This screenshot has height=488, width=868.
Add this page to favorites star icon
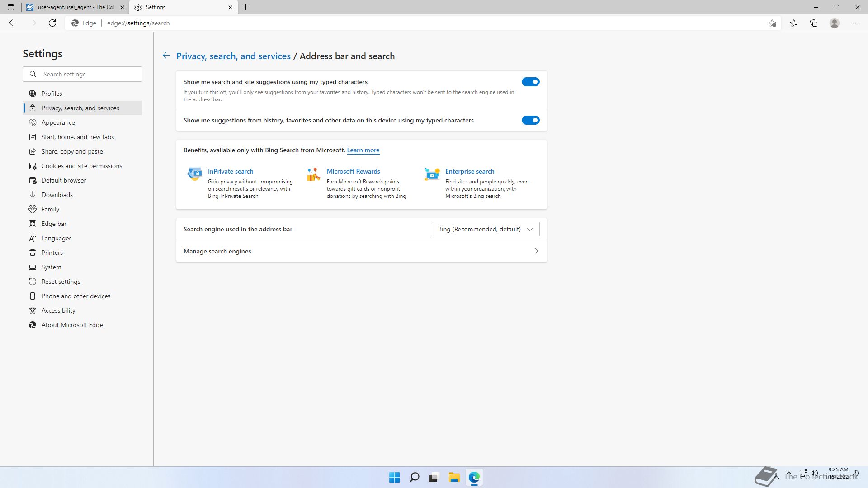tap(772, 23)
